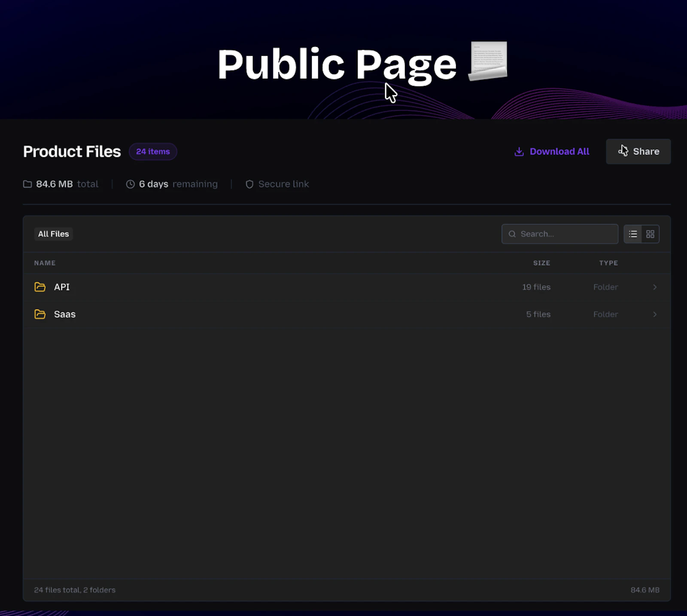Click inside the Search field

pos(558,234)
